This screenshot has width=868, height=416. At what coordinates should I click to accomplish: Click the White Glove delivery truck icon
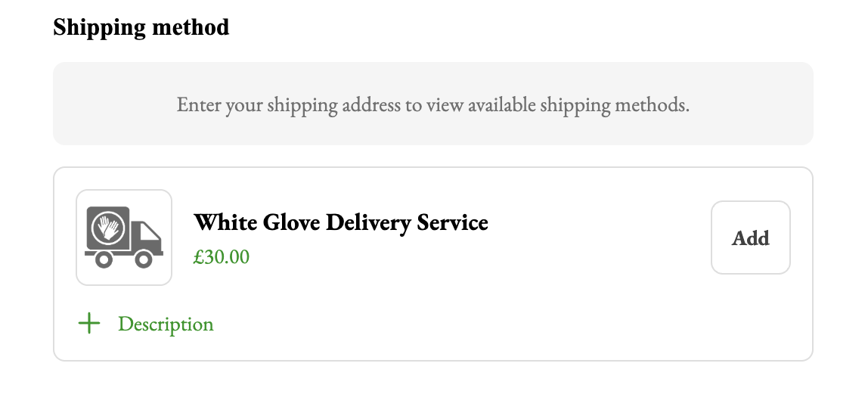click(x=124, y=237)
